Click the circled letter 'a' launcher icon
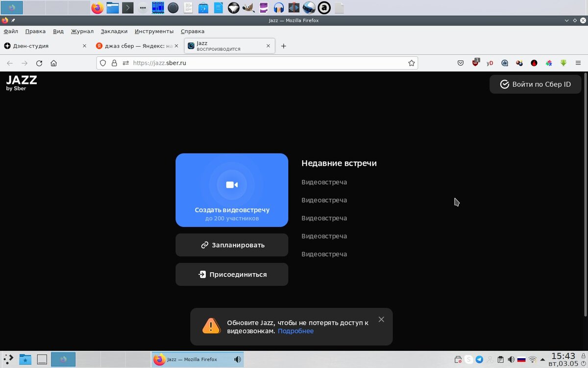 (x=324, y=8)
